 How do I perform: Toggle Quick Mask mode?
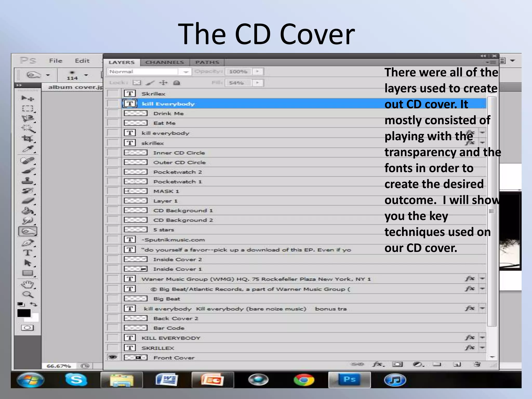[x=27, y=328]
